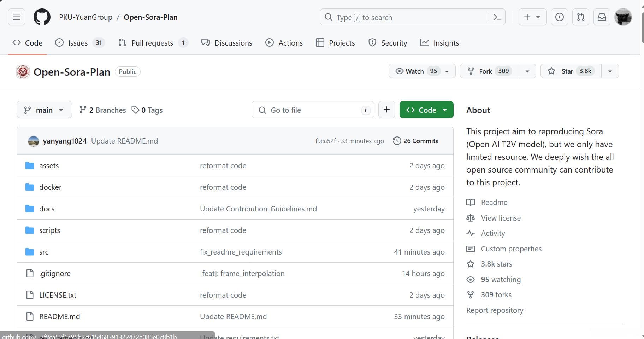Screen dimensions: 644x339
Task: Open the scripts folder
Action: [49, 230]
